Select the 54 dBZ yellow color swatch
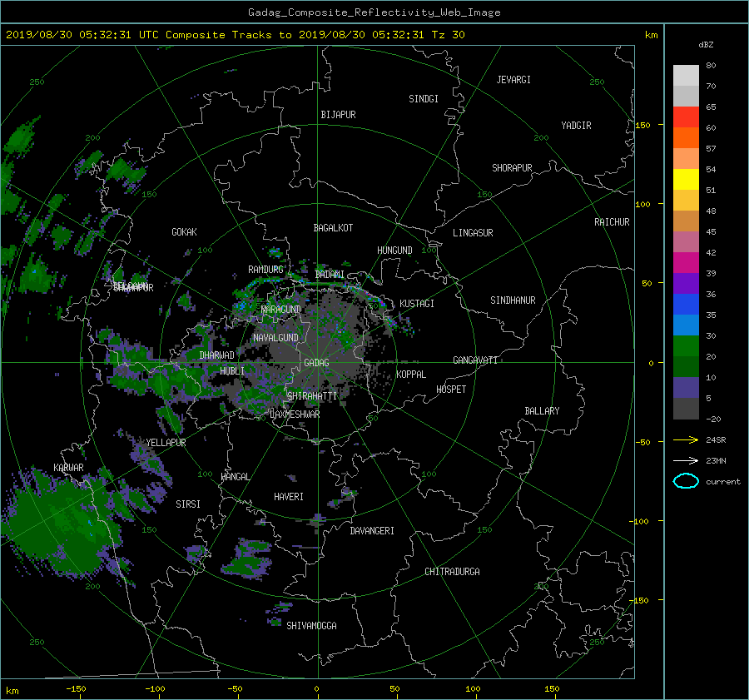Viewport: 749px width, 700px height. point(686,179)
